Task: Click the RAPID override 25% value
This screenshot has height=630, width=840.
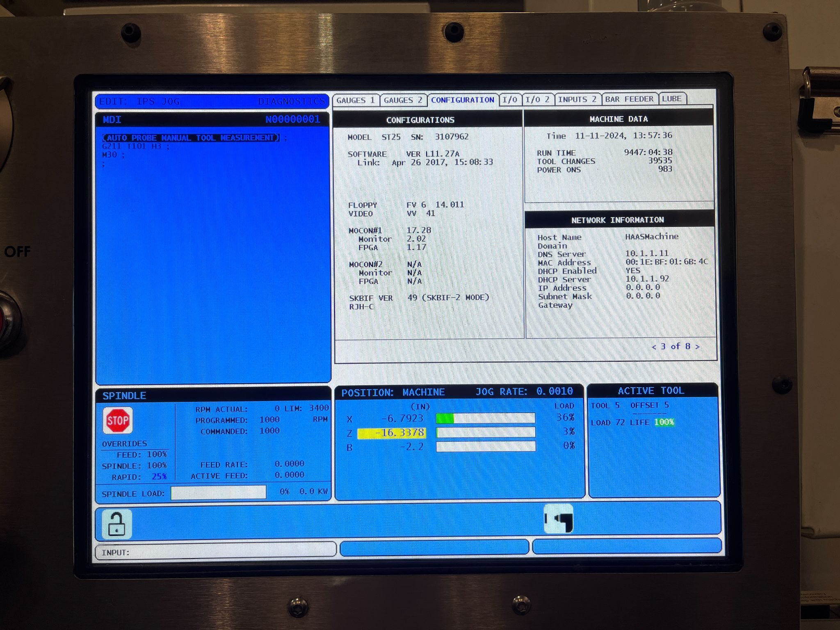Action: click(159, 477)
